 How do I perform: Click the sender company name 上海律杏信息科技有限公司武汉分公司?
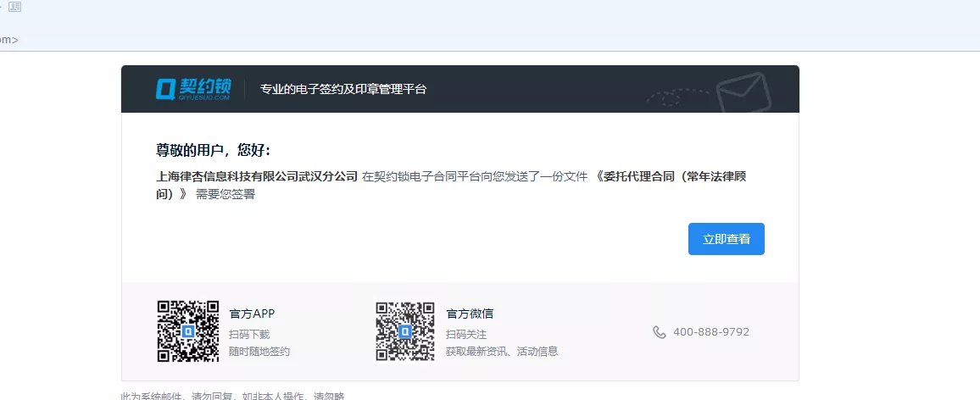[x=257, y=177]
